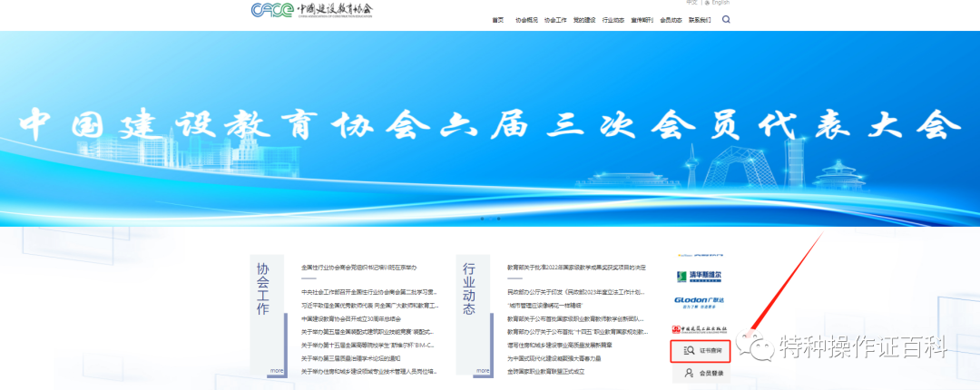980x390 pixels.
Task: Open the 首页 menu item
Action: coord(497,20)
